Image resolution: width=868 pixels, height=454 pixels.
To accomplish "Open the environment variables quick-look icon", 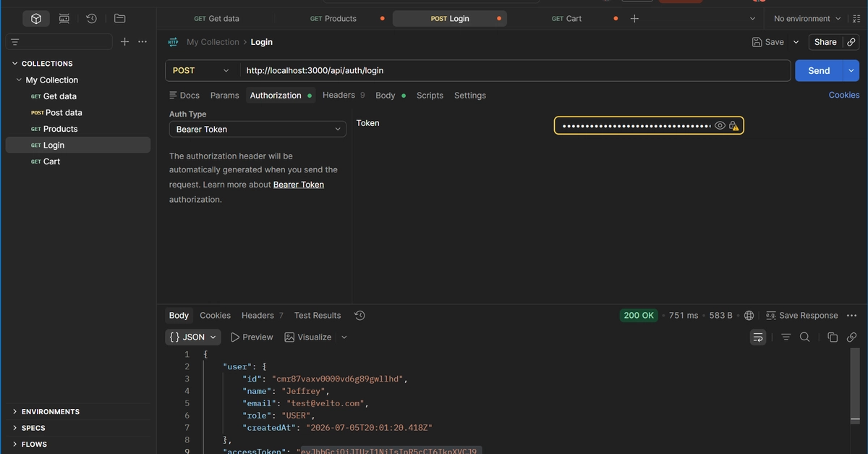I will tap(857, 19).
